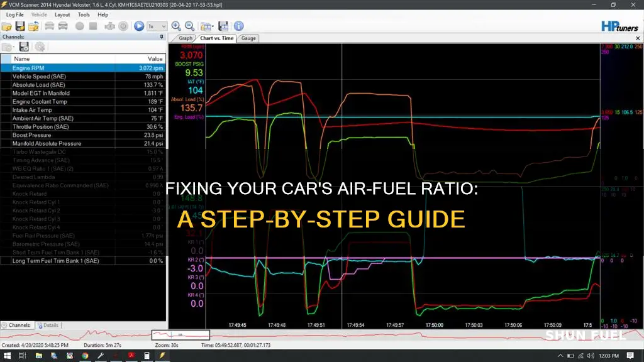Select the Absolute Load (SAE) row

tap(83, 85)
